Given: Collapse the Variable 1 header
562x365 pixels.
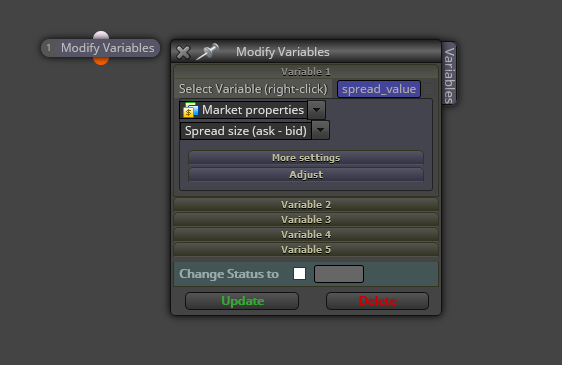Looking at the screenshot, I should [306, 72].
